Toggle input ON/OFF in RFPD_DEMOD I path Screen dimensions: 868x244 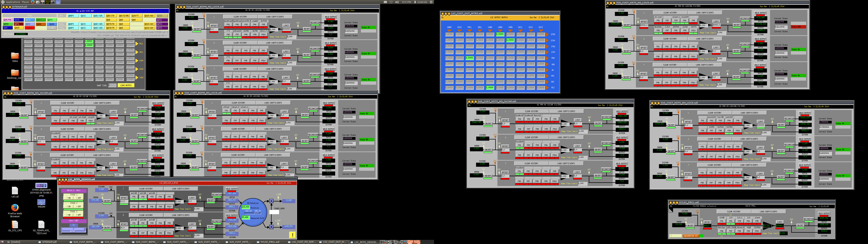107,201
